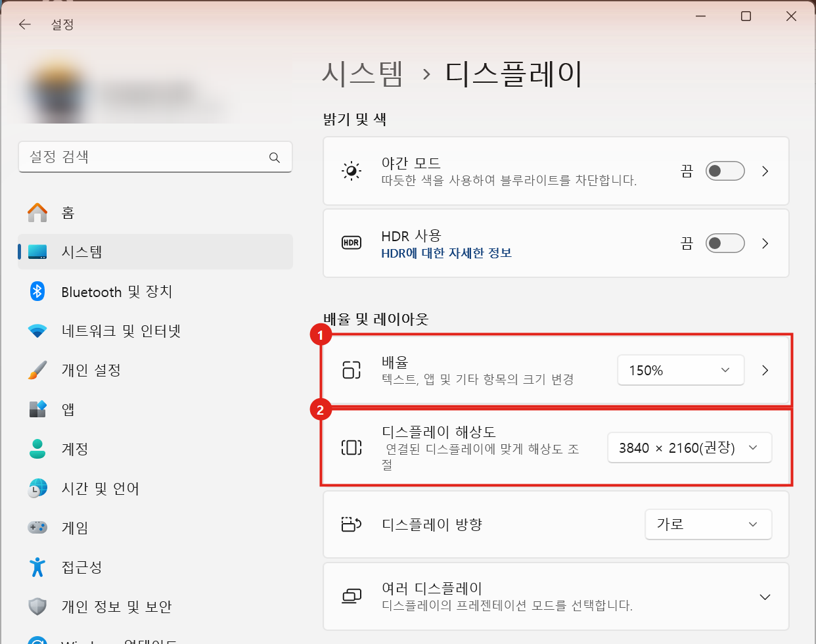The image size is (816, 644).
Task: Click the 설정 window title text
Action: coord(62,24)
